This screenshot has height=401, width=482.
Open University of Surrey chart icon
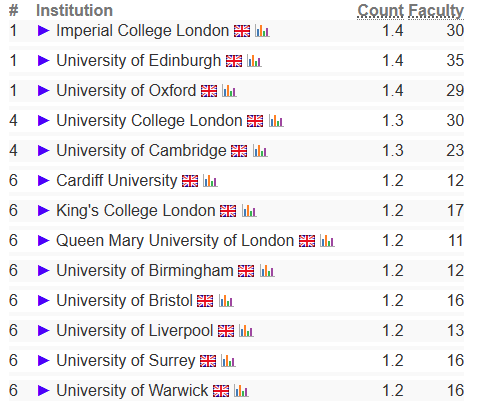point(228,361)
